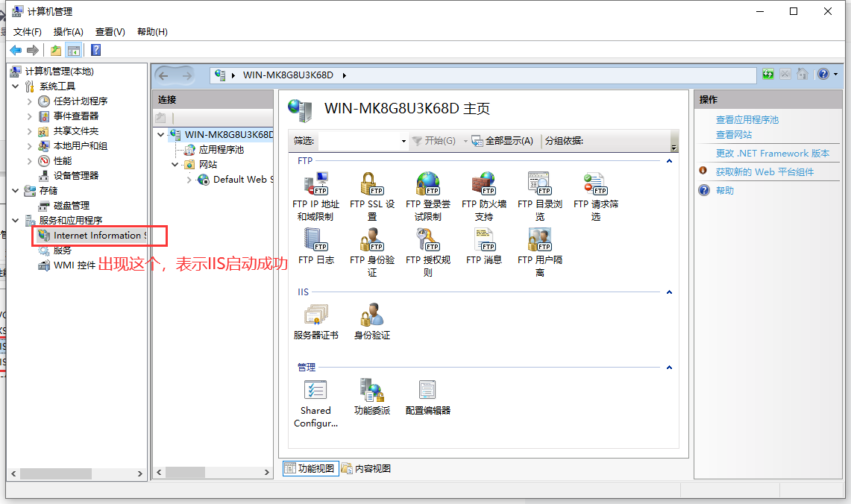Viewport: 851px width, 504px height.
Task: Collapse the FTP group section
Action: 669,161
